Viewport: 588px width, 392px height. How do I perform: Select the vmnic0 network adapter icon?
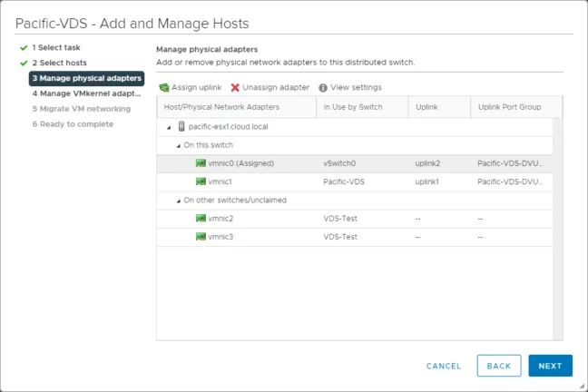pyautogui.click(x=201, y=163)
